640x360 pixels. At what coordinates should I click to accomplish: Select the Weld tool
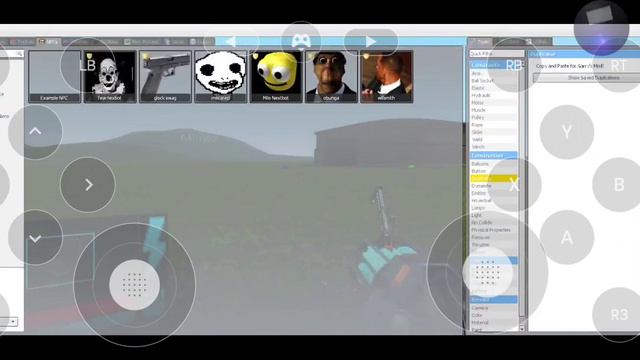[494, 139]
